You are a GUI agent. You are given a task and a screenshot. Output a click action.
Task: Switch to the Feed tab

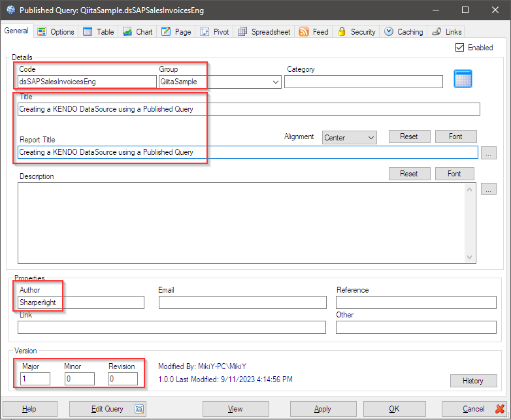314,31
